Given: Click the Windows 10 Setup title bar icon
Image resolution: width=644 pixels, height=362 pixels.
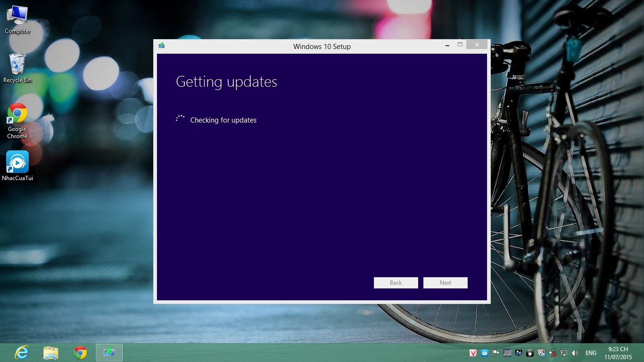Looking at the screenshot, I should pos(162,46).
